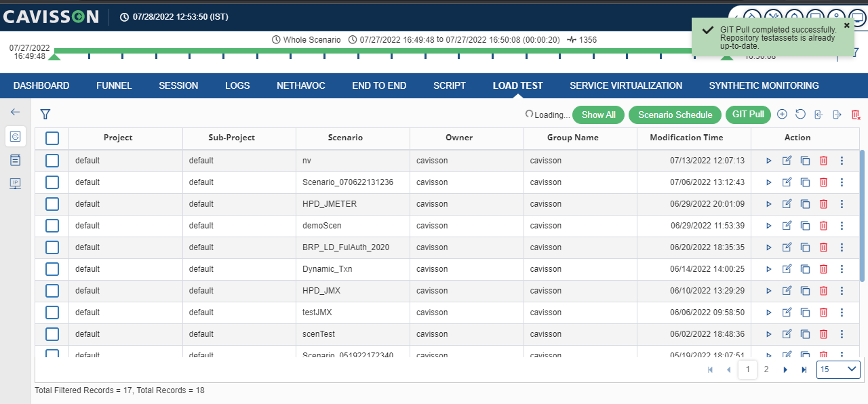Image resolution: width=868 pixels, height=404 pixels.
Task: Open the IP monitor icon in left sidebar
Action: click(16, 184)
